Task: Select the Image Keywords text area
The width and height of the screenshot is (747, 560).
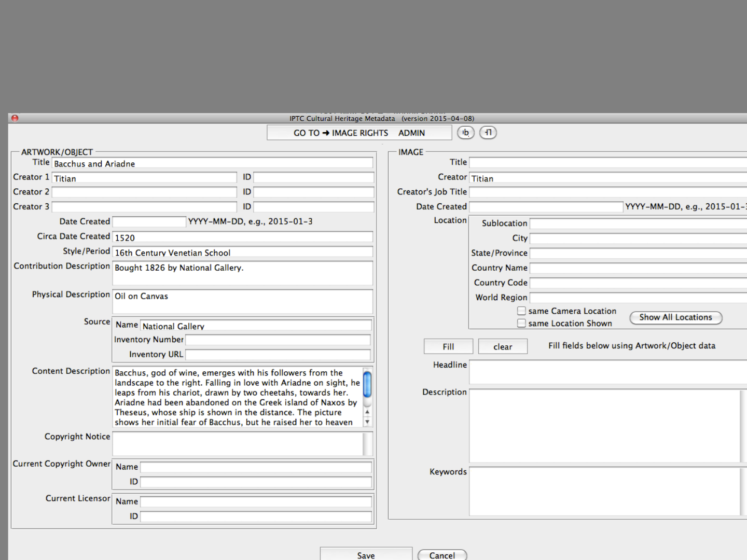Action: (x=604, y=491)
